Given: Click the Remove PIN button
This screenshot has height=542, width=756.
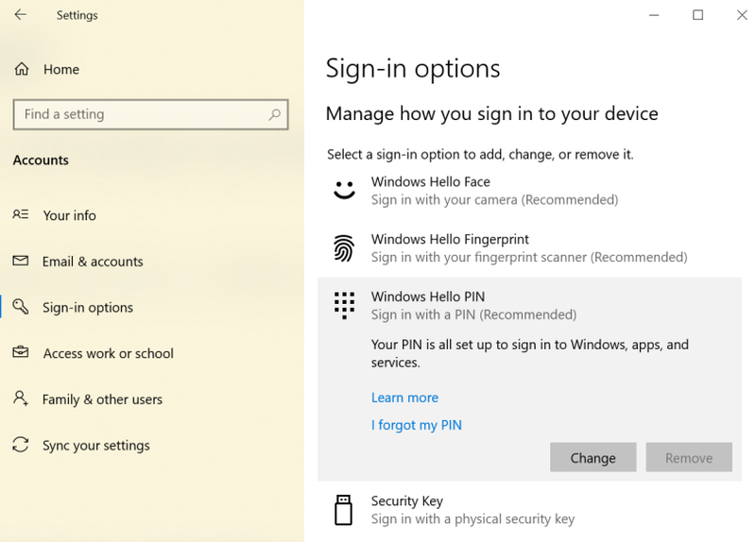Looking at the screenshot, I should 689,457.
